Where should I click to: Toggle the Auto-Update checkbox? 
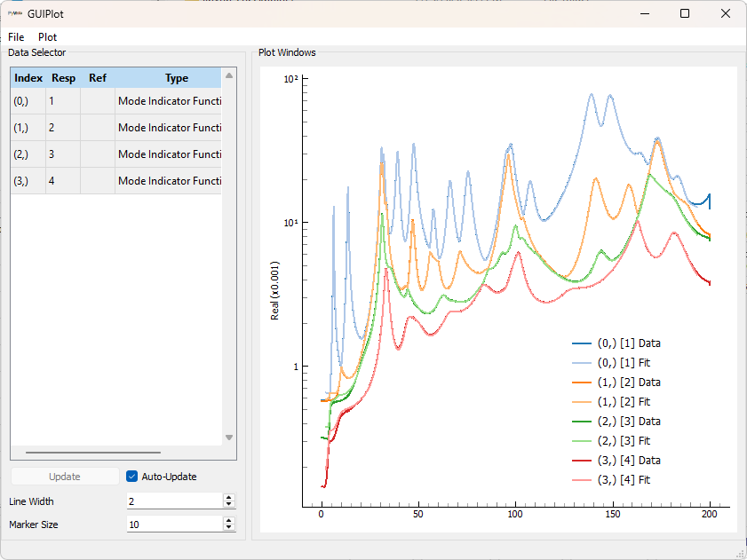[x=132, y=477]
